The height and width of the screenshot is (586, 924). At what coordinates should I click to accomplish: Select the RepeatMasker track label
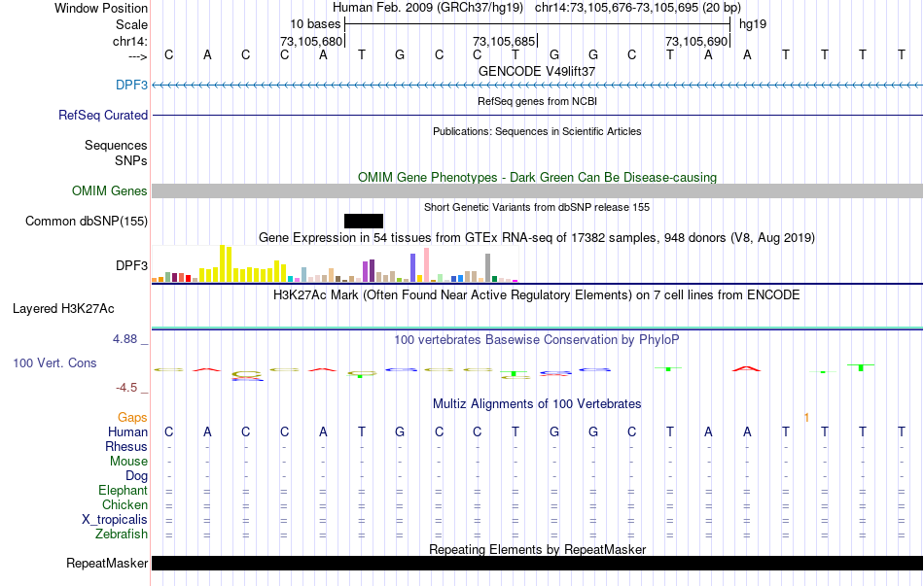[x=107, y=563]
